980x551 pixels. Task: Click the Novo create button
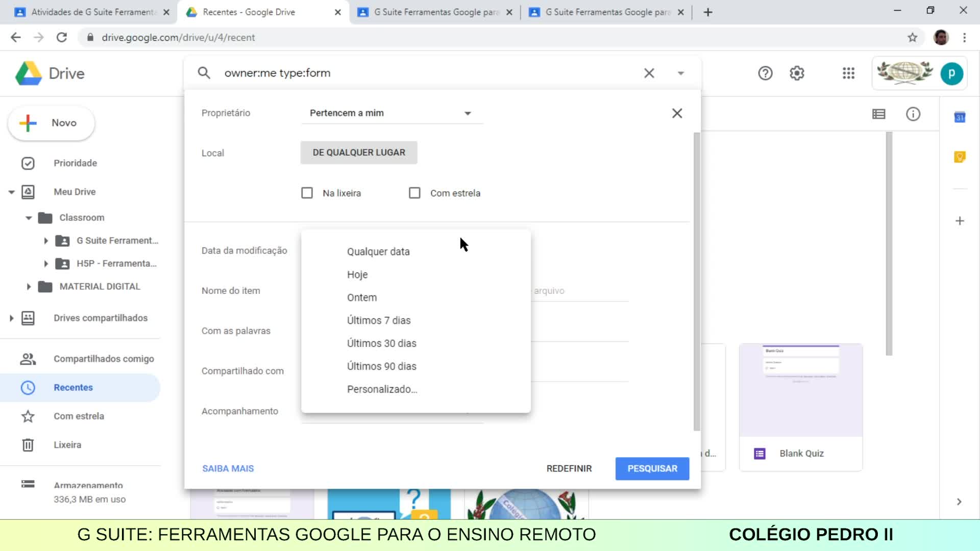pyautogui.click(x=51, y=123)
